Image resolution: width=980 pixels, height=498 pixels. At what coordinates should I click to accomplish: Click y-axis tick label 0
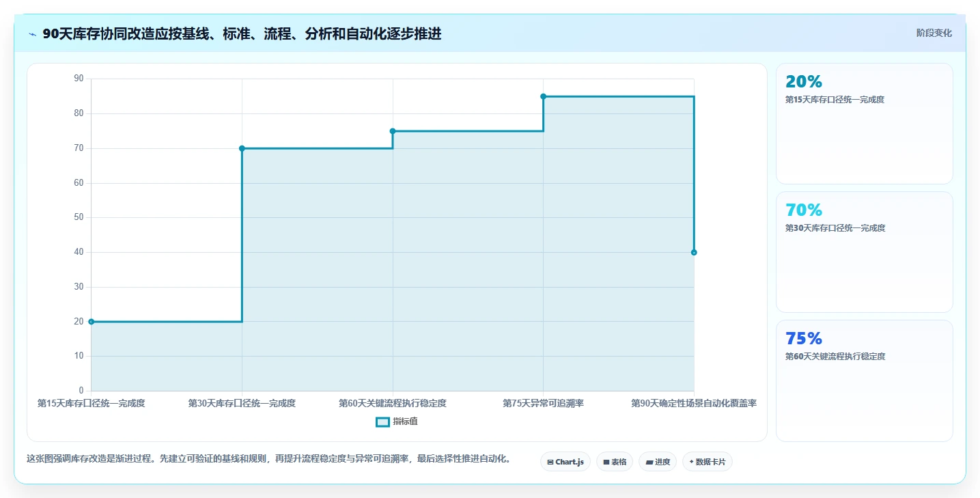81,391
